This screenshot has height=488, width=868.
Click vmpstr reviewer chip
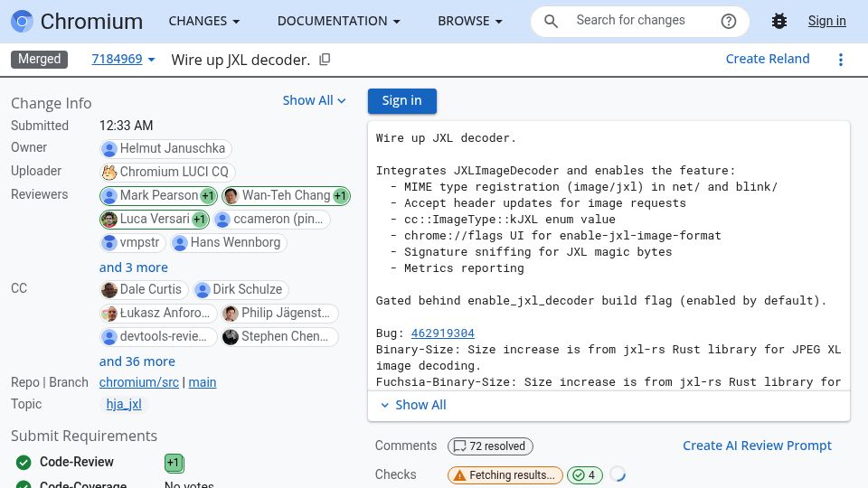coord(133,242)
